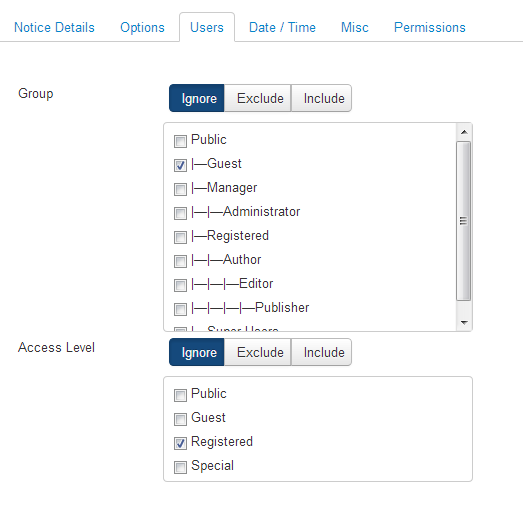Choose Include for Access Level
This screenshot has width=523, height=507.
(324, 353)
